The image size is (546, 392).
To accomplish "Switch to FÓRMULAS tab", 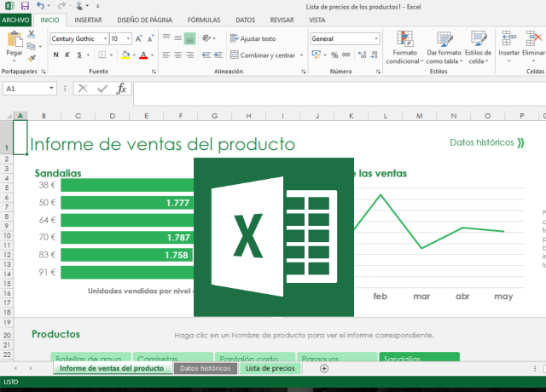I will 204,20.
